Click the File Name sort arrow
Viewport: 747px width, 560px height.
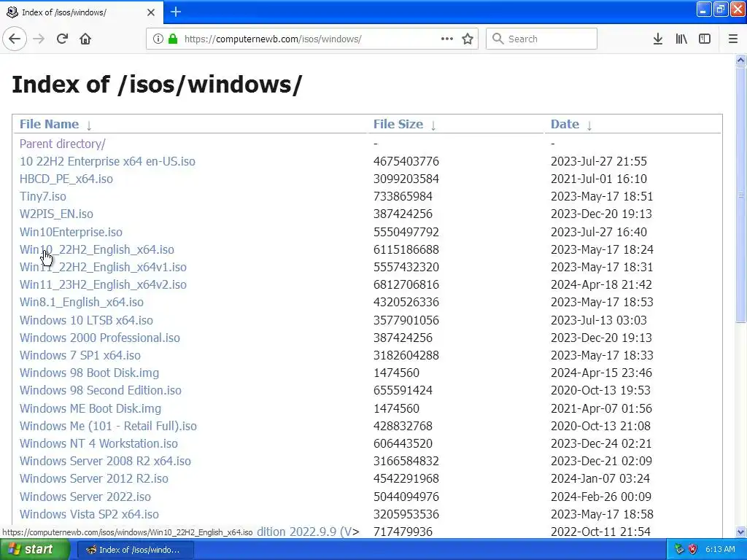coord(89,125)
